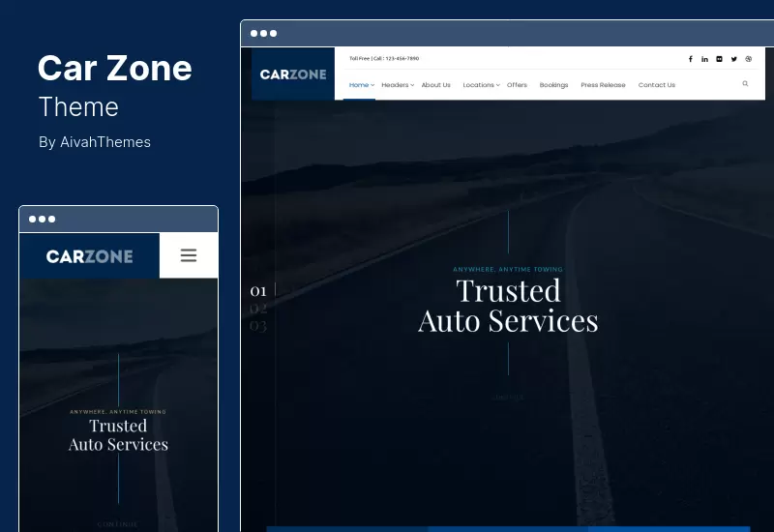Screen dimensions: 774x532
Task: Click the Flickr social icon
Action: point(719,59)
